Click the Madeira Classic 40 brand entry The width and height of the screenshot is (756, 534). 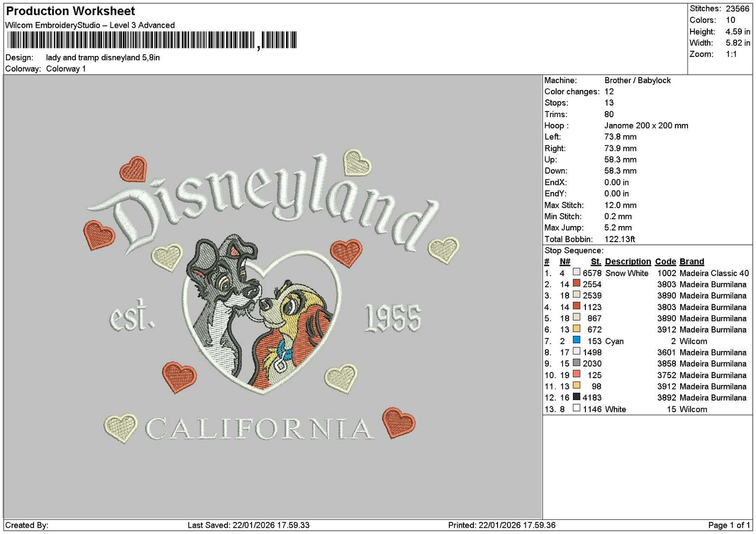coord(714,273)
